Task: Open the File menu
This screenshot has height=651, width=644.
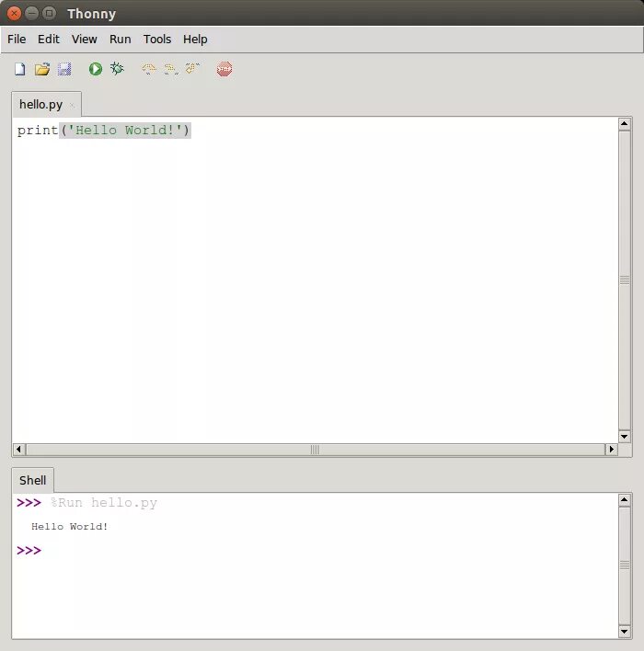Action: (17, 39)
